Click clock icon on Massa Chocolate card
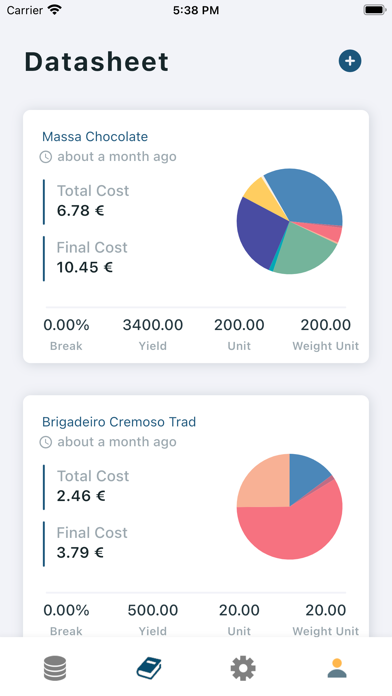 (46, 157)
